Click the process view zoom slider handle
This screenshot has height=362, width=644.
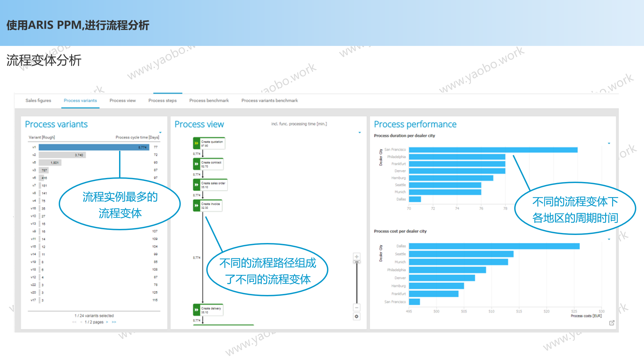pyautogui.click(x=357, y=262)
